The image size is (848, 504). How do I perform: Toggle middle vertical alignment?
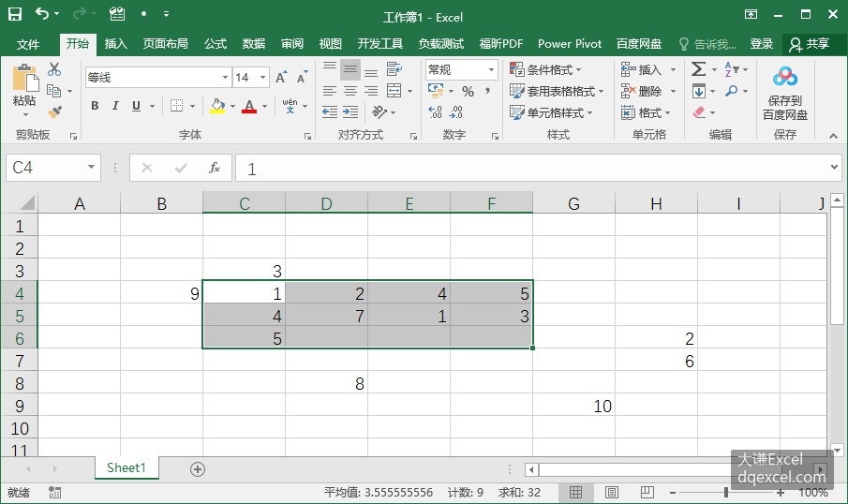tap(350, 69)
